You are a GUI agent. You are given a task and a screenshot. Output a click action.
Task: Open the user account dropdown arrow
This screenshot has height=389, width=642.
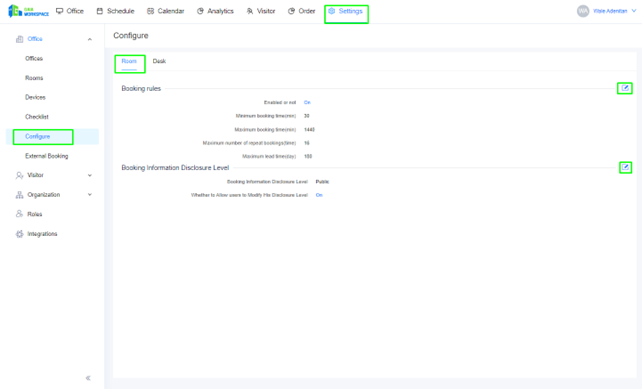tap(634, 11)
